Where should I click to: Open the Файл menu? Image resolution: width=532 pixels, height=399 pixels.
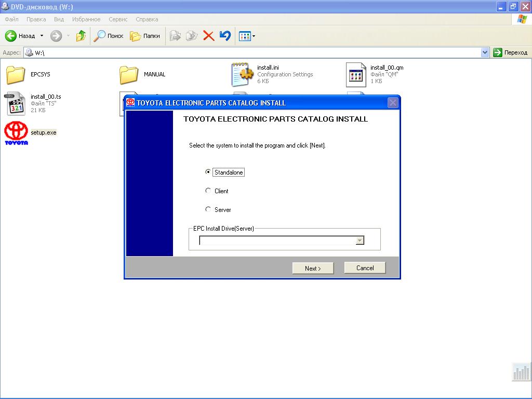pyautogui.click(x=11, y=19)
